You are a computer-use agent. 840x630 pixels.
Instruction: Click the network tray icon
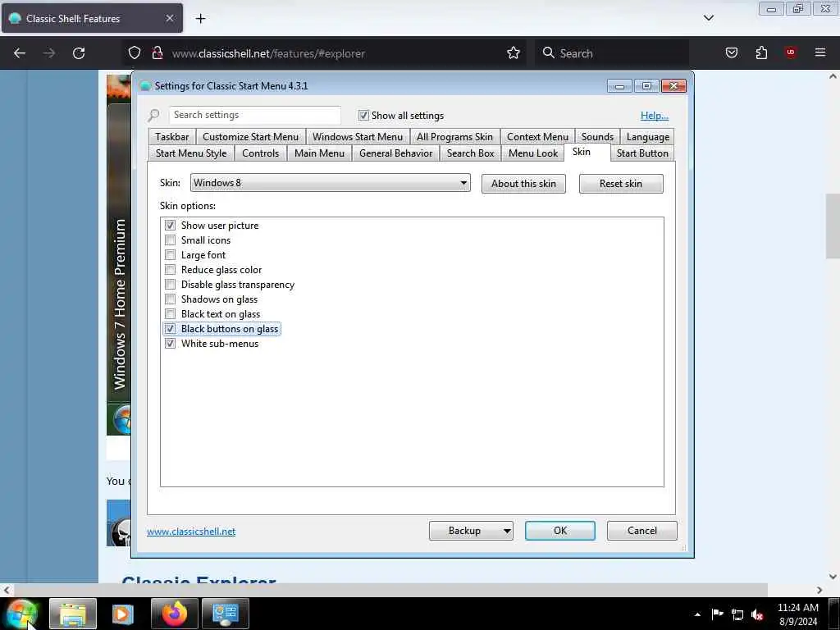click(737, 614)
